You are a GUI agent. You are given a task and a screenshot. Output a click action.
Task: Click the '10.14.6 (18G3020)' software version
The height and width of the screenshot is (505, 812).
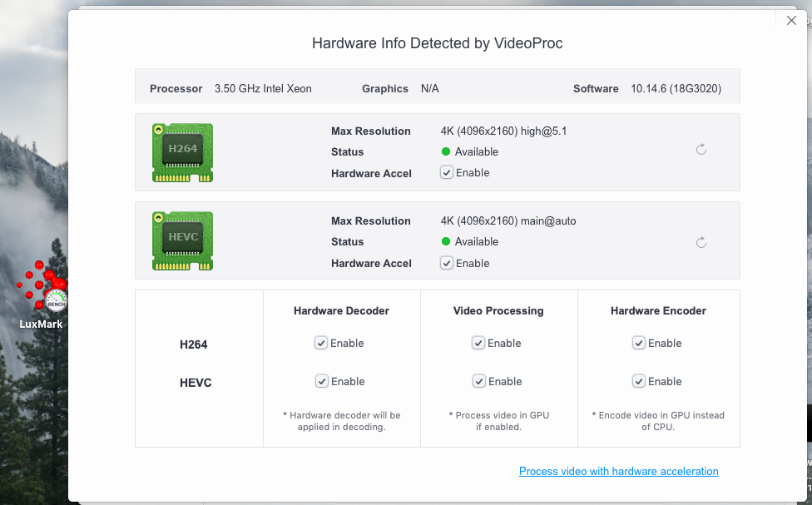pyautogui.click(x=676, y=88)
